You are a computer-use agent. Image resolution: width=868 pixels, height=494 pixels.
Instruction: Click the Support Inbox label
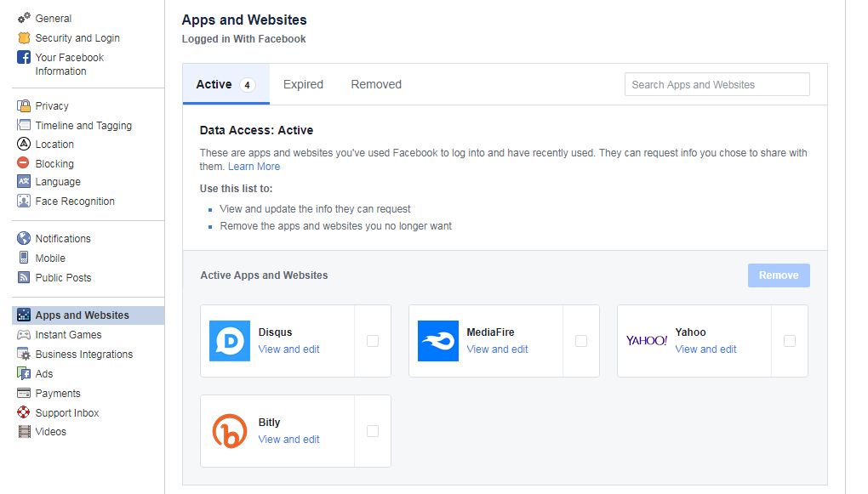(67, 412)
